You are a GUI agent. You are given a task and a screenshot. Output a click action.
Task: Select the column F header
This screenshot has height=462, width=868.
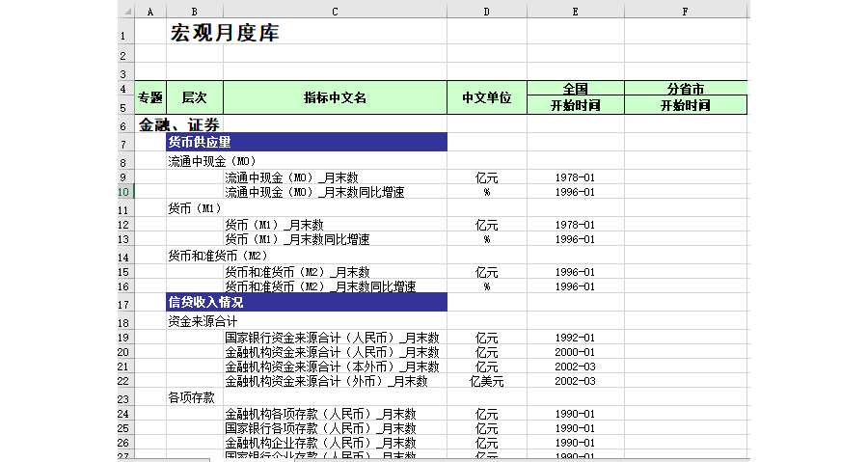tap(685, 12)
